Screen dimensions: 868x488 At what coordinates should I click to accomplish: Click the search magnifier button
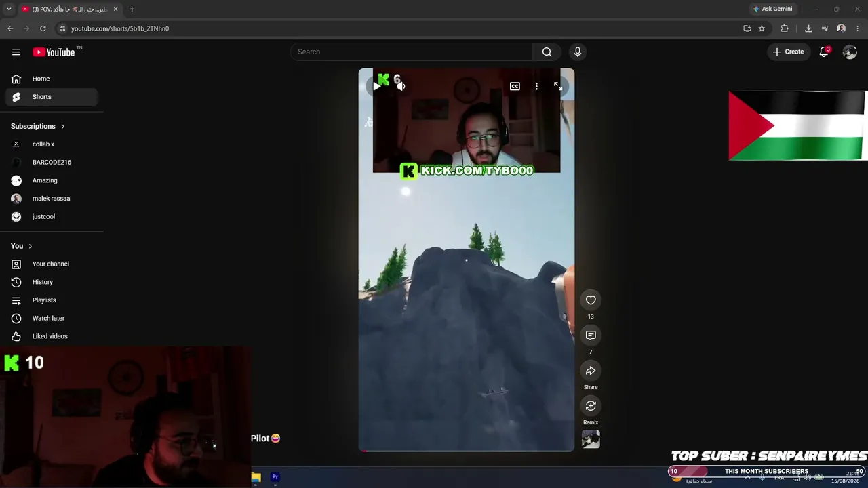(547, 52)
